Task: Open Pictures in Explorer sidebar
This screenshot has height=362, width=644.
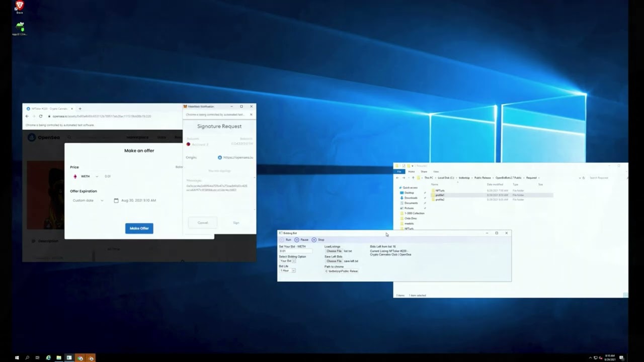Action: 408,208
